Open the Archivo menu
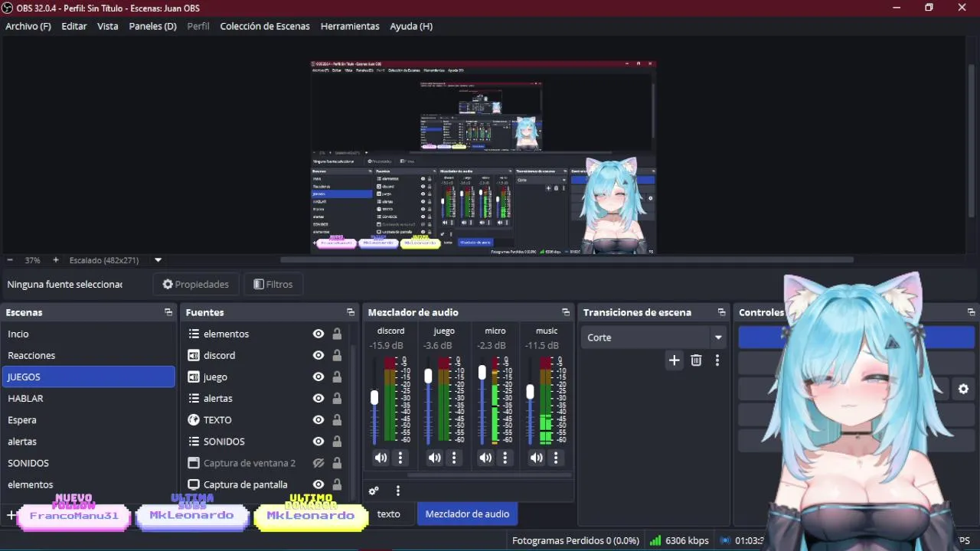Screen dimensions: 980x551 pos(28,26)
